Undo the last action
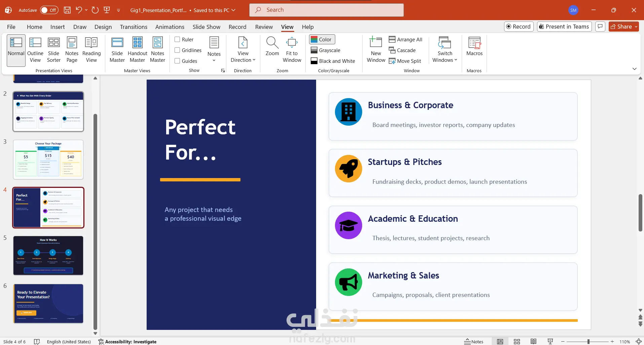The image size is (644, 345). (x=79, y=10)
